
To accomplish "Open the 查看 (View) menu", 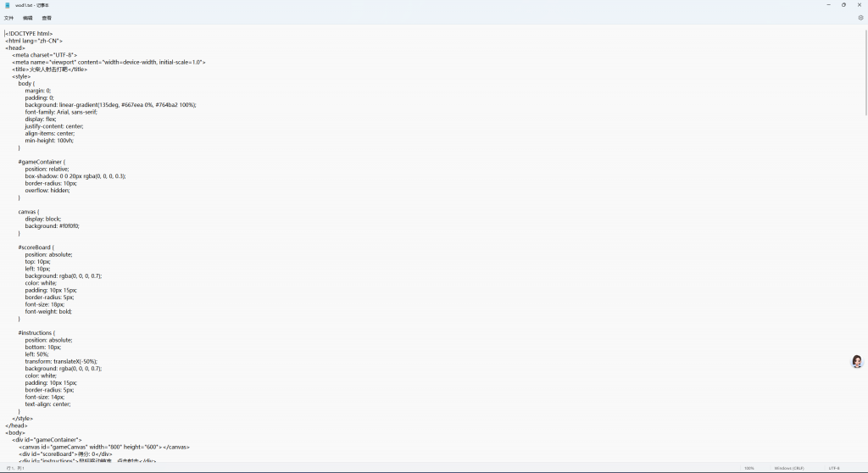I will tap(47, 17).
